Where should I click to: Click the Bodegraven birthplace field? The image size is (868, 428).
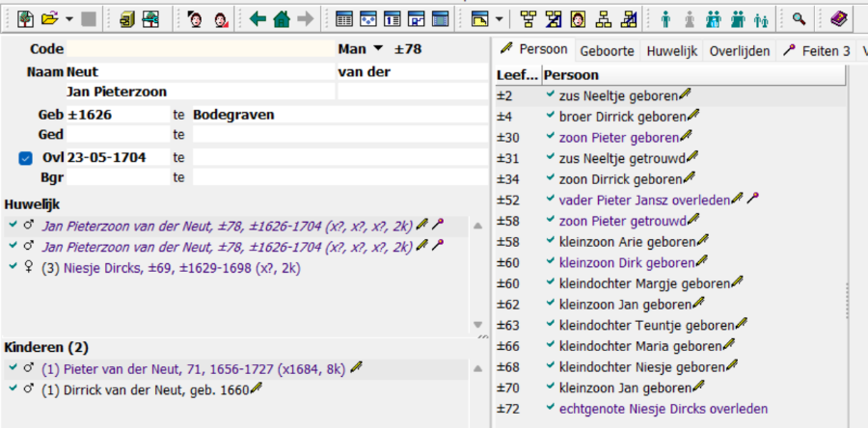(x=338, y=115)
